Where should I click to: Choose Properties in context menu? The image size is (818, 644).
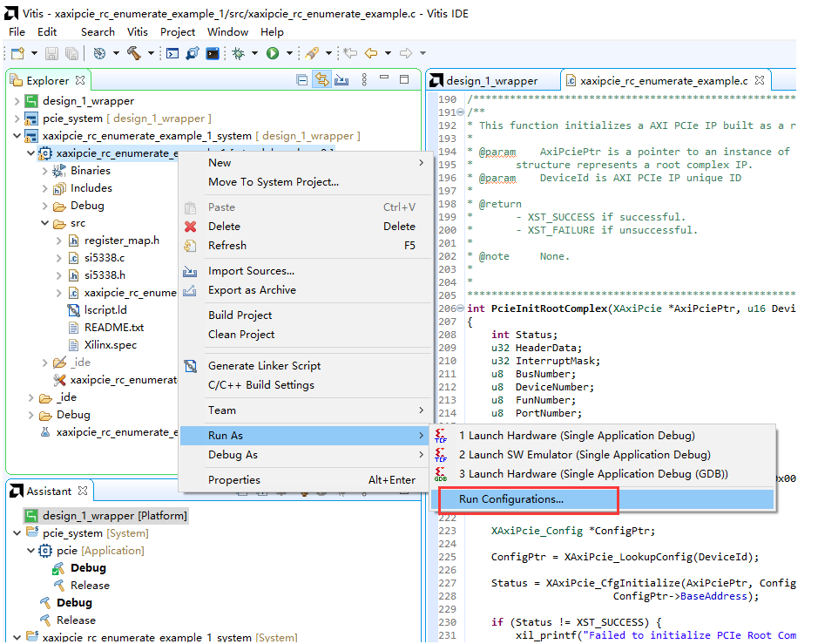click(x=307, y=480)
